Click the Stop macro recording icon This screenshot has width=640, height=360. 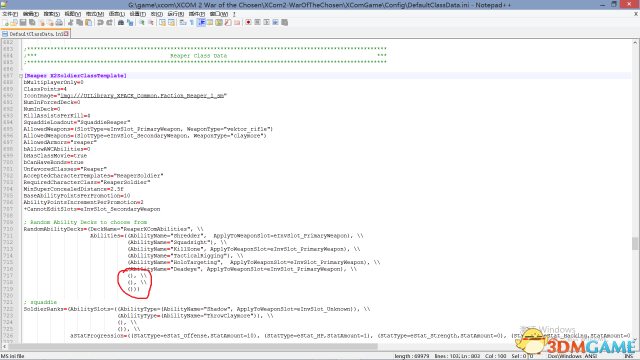[x=257, y=23]
